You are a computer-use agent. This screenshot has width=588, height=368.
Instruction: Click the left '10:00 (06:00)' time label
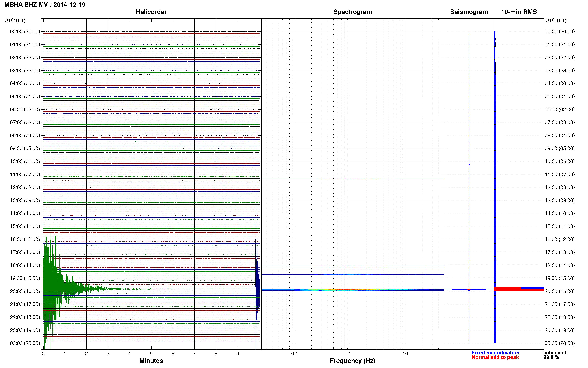(x=25, y=161)
